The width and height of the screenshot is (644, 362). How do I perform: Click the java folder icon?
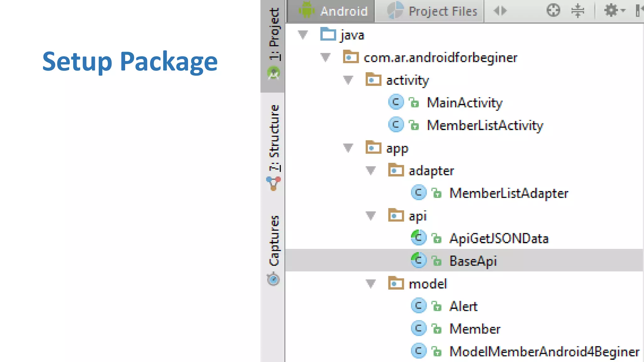[328, 34]
